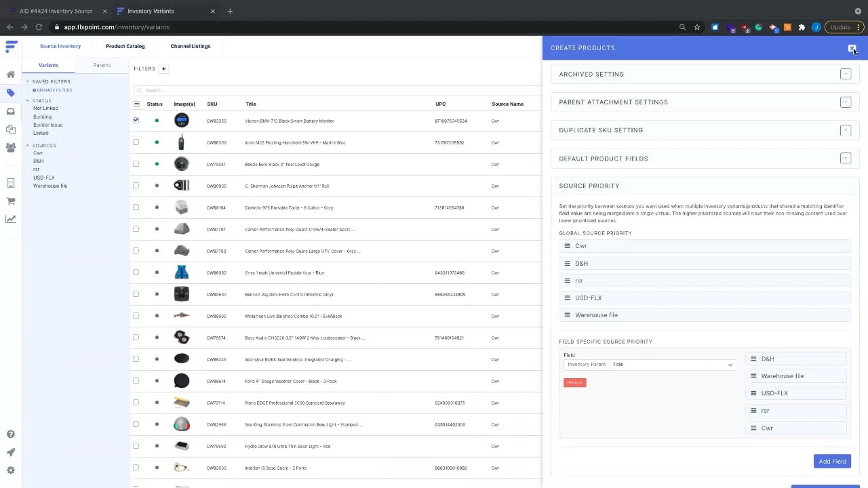Expand the Duplicate SKU Setting section
Image resolution: width=868 pixels, height=488 pixels.
tap(846, 130)
